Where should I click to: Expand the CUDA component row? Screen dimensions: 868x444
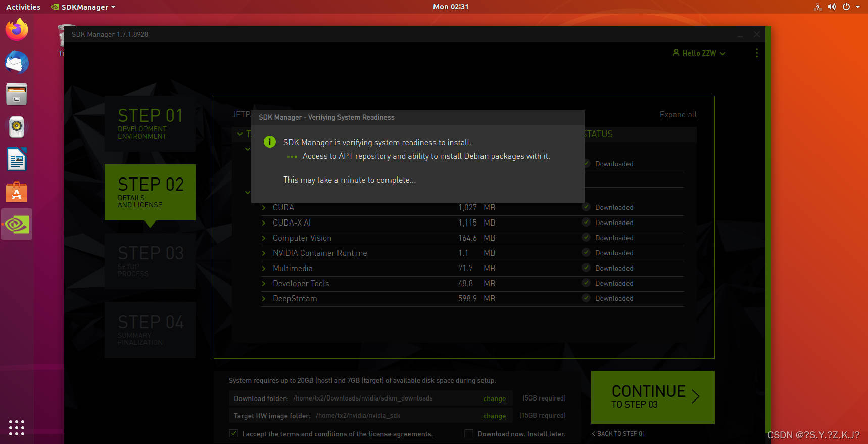coord(264,208)
